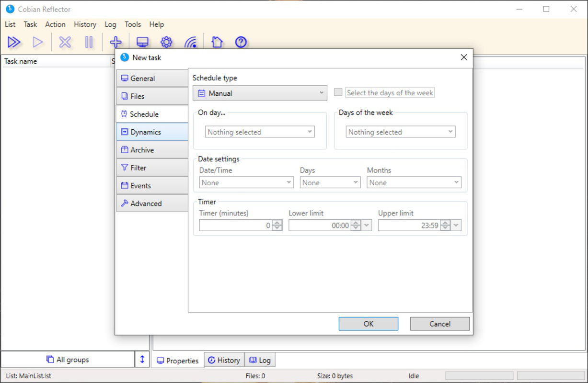Open the Archive tab in New task
Image resolution: width=588 pixels, height=383 pixels.
[x=152, y=150]
